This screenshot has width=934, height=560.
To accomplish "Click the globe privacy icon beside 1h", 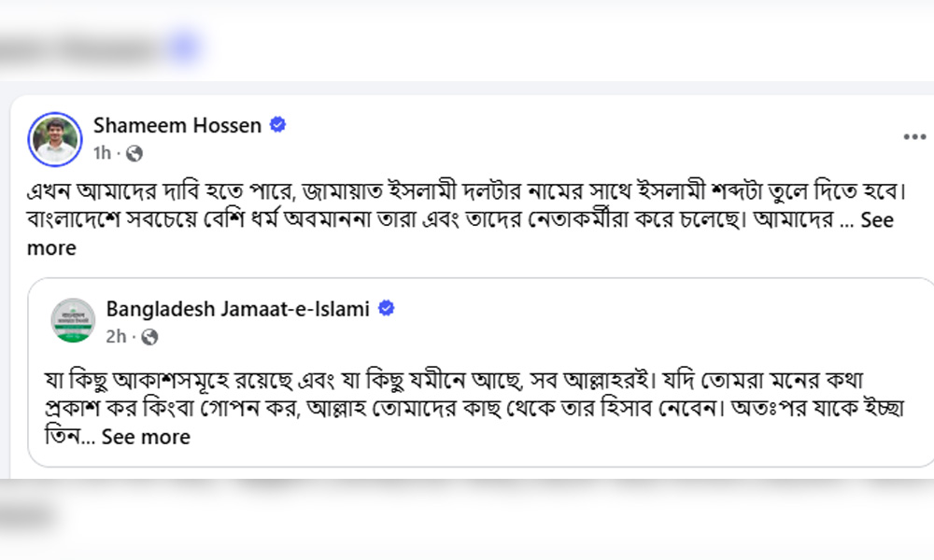I will [x=134, y=154].
